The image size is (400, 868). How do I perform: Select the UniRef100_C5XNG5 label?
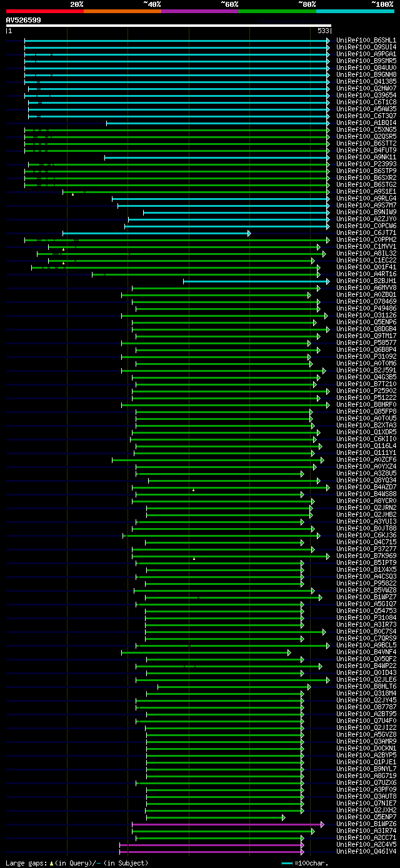[x=366, y=130]
